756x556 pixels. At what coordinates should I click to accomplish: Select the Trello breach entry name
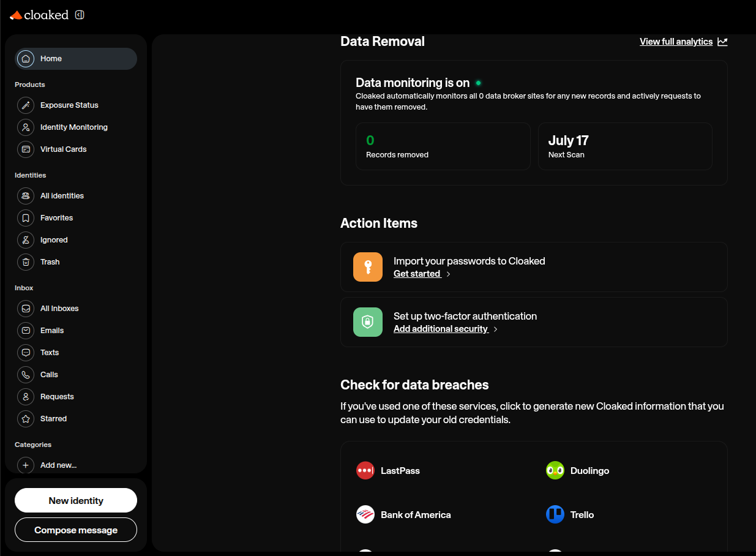582,515
